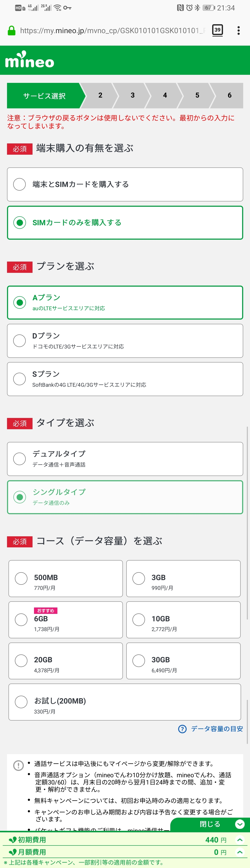250x868 pixels.
Task: Click the question mark data guide icon
Action: pos(182,729)
